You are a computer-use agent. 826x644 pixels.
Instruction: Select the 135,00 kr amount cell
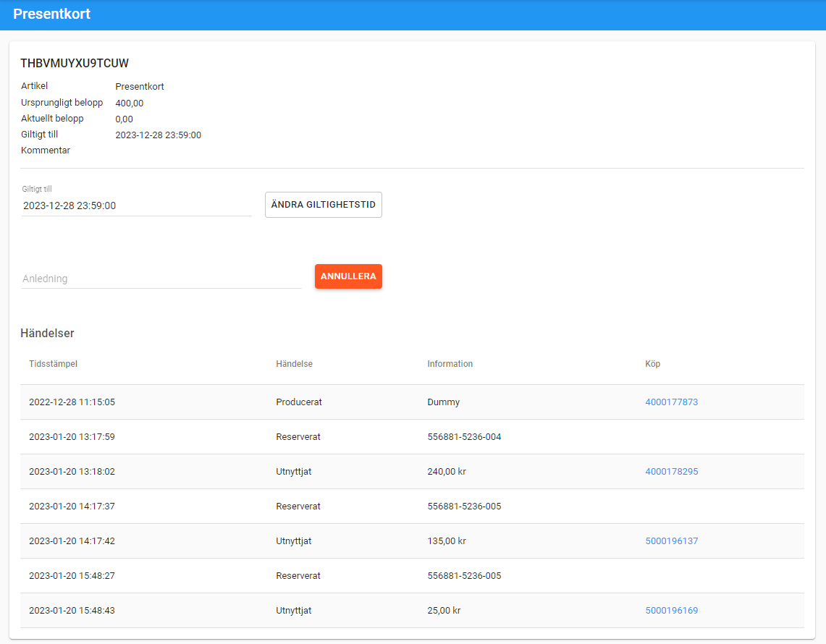click(x=447, y=541)
